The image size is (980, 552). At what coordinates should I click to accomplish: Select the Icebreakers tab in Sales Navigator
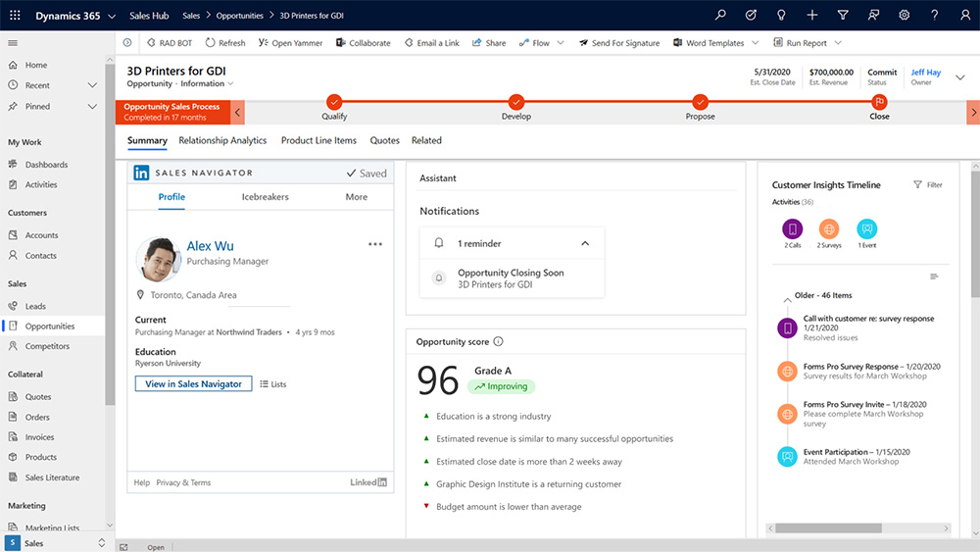pyautogui.click(x=265, y=197)
